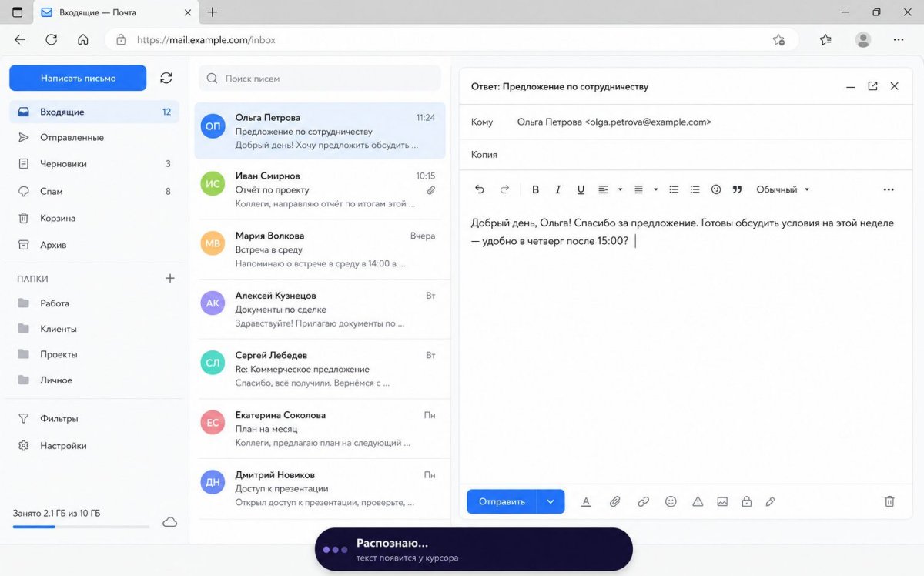Open the email from Иван Смирнов
924x576 pixels.
320,190
